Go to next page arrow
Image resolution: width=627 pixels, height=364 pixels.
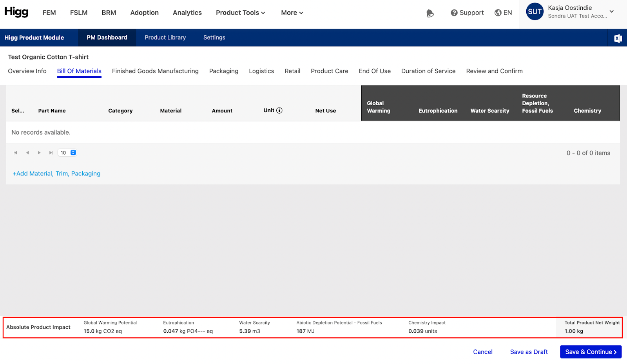click(39, 153)
